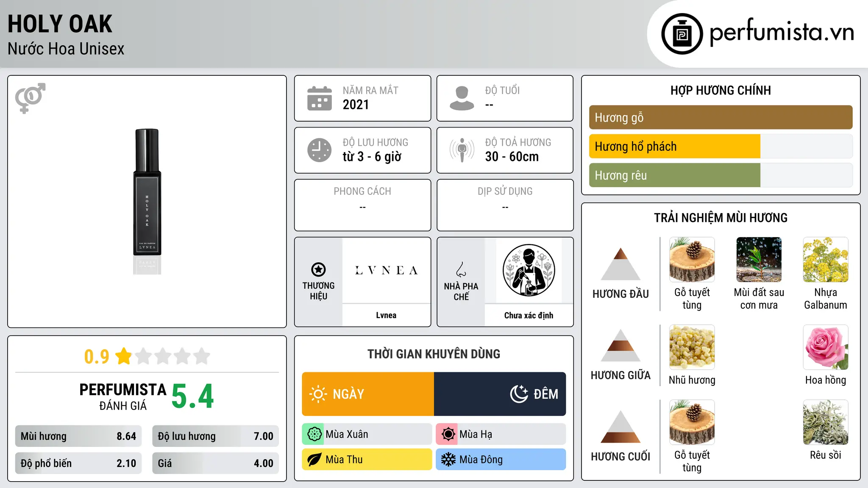This screenshot has height=488, width=868.
Task: Select the Đêm time block
Action: 500,394
